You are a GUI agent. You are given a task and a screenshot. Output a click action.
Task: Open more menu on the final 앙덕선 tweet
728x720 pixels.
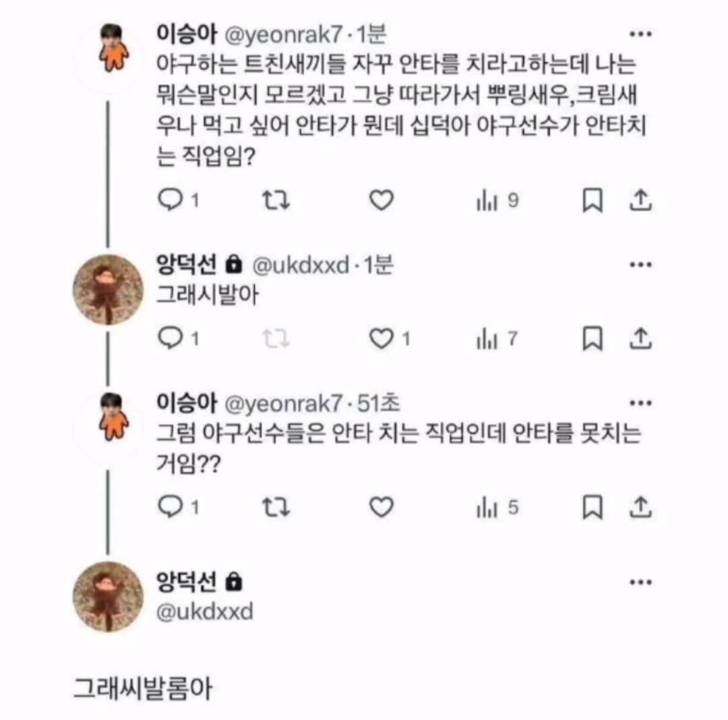click(641, 582)
